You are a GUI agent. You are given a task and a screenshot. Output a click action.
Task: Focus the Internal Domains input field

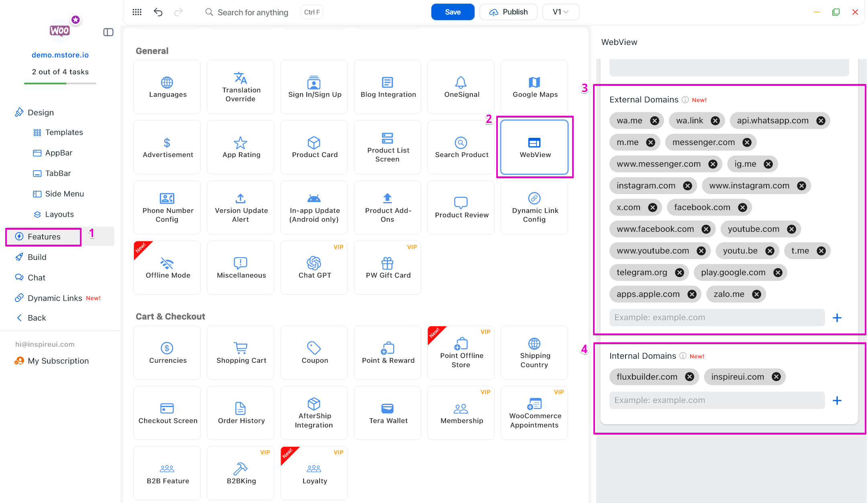point(717,400)
